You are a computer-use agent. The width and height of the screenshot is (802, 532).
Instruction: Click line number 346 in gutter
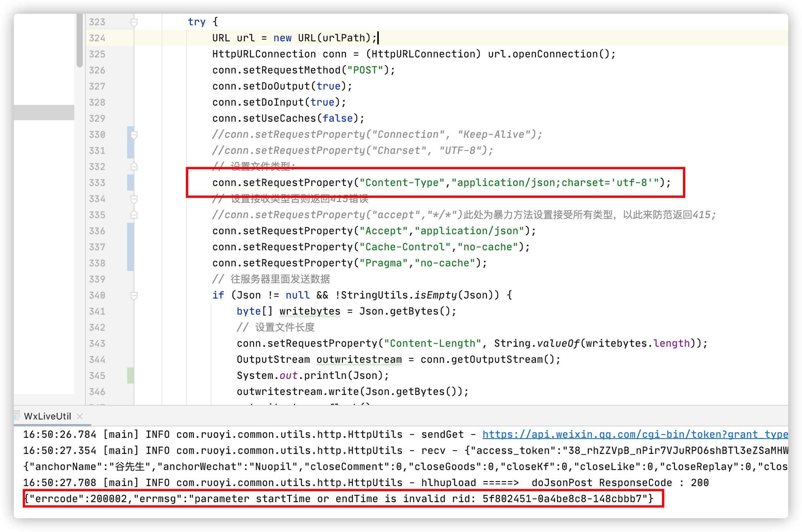(x=97, y=392)
